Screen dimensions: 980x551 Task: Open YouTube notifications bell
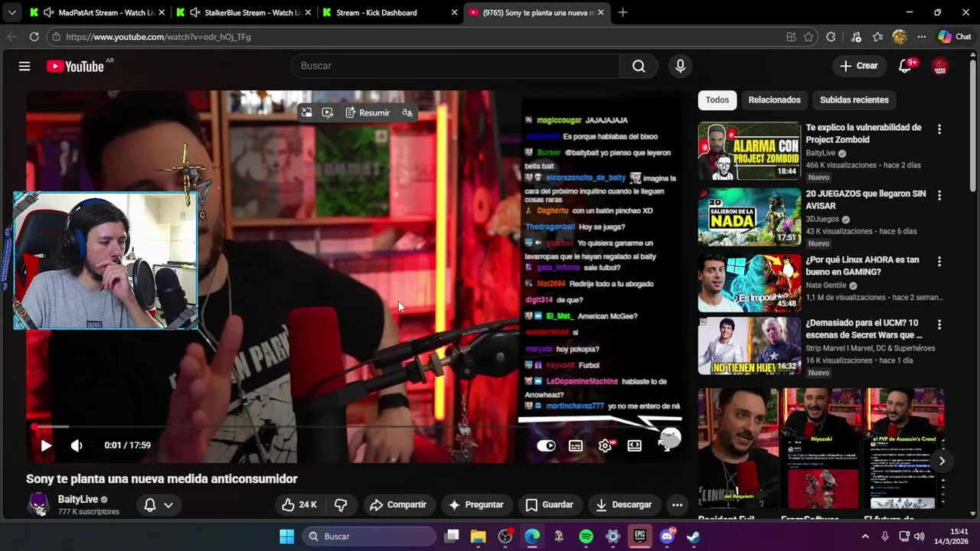click(x=905, y=66)
